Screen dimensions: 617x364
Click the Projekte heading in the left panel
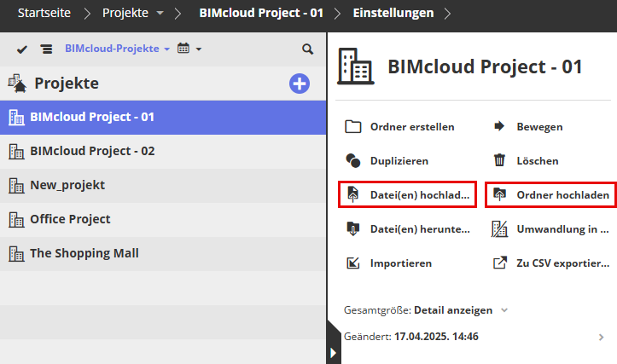67,84
